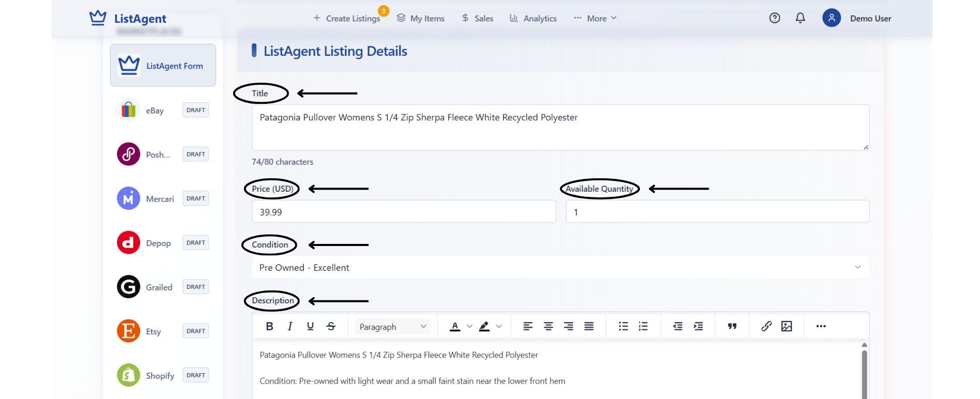Select the ListAgent Form tab
The image size is (980, 399).
[x=163, y=65]
